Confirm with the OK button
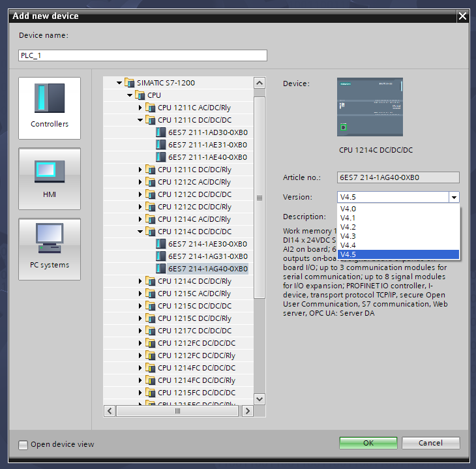The image size is (476, 469). (368, 443)
